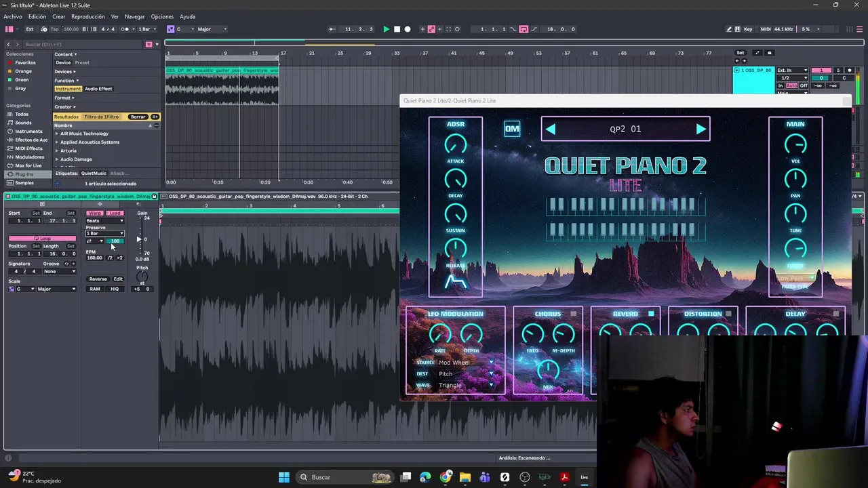This screenshot has height=488, width=868.
Task: Click Borrar to clear filters
Action: coord(138,117)
